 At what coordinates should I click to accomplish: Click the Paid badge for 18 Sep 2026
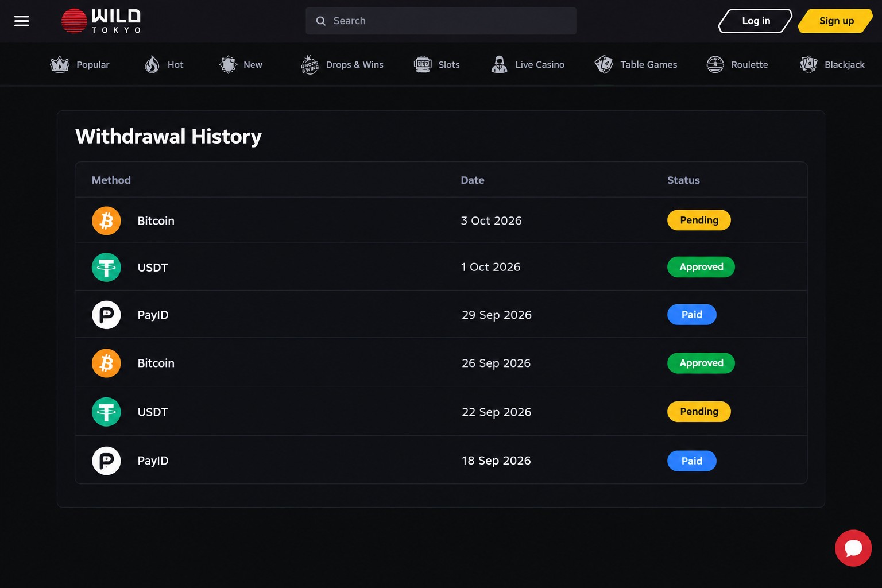pyautogui.click(x=692, y=461)
